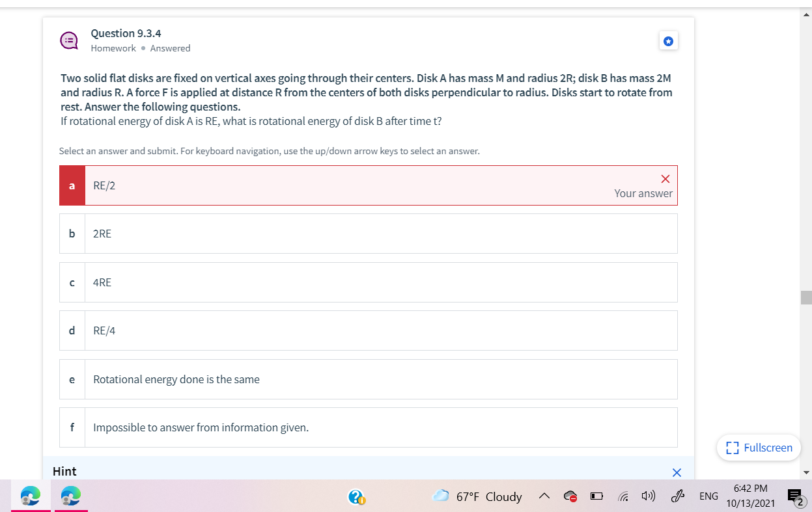Open the speaker volume icon
This screenshot has width=812, height=512.
click(x=648, y=497)
